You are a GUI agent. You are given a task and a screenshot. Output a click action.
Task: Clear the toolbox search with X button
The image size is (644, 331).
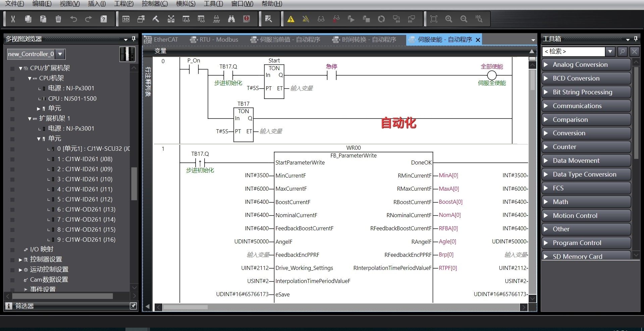point(634,51)
